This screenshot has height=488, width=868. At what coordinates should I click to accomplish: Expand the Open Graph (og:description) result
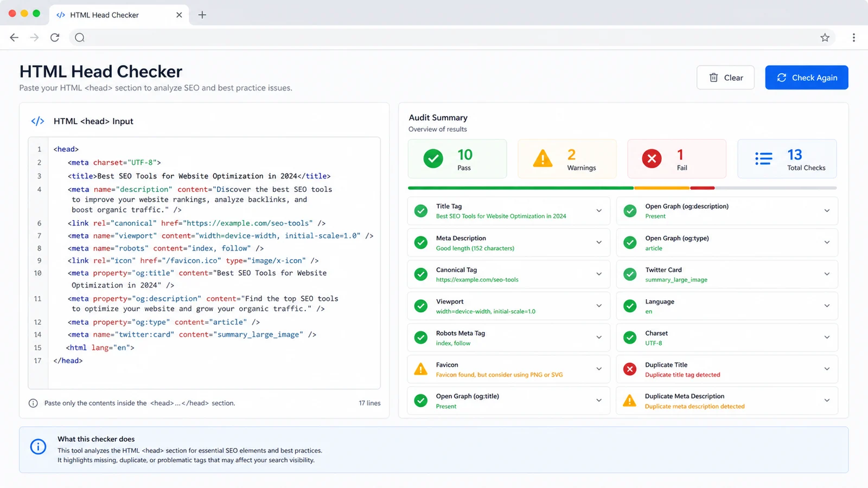click(x=827, y=211)
